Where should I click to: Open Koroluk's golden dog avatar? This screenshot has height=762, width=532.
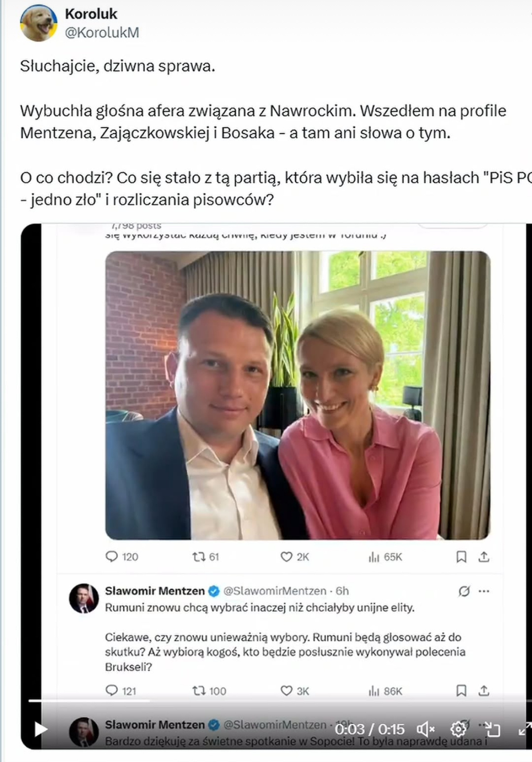tap(38, 23)
